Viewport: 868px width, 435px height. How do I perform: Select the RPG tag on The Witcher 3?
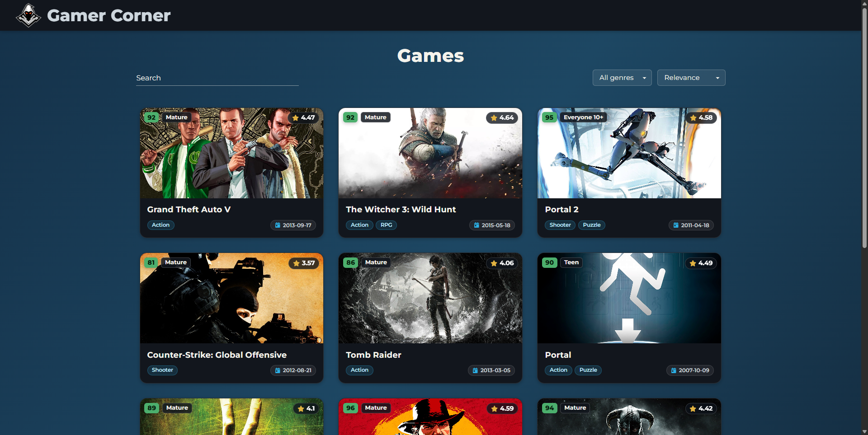pos(387,225)
